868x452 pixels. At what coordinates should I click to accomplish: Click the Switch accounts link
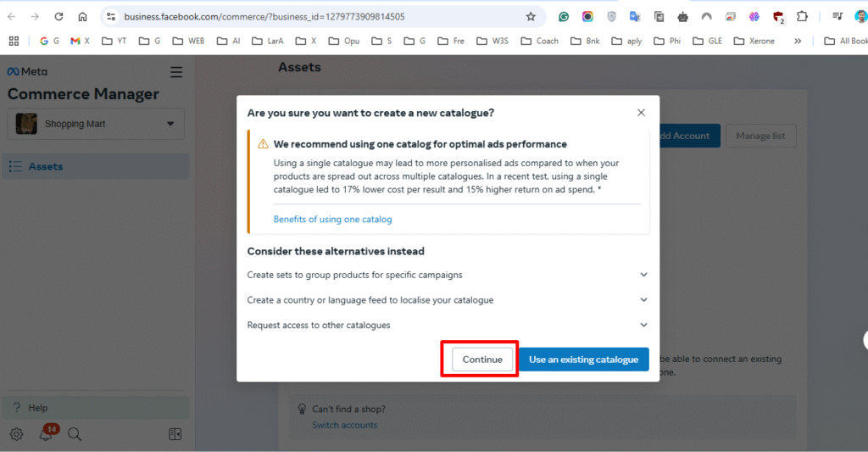coord(344,425)
